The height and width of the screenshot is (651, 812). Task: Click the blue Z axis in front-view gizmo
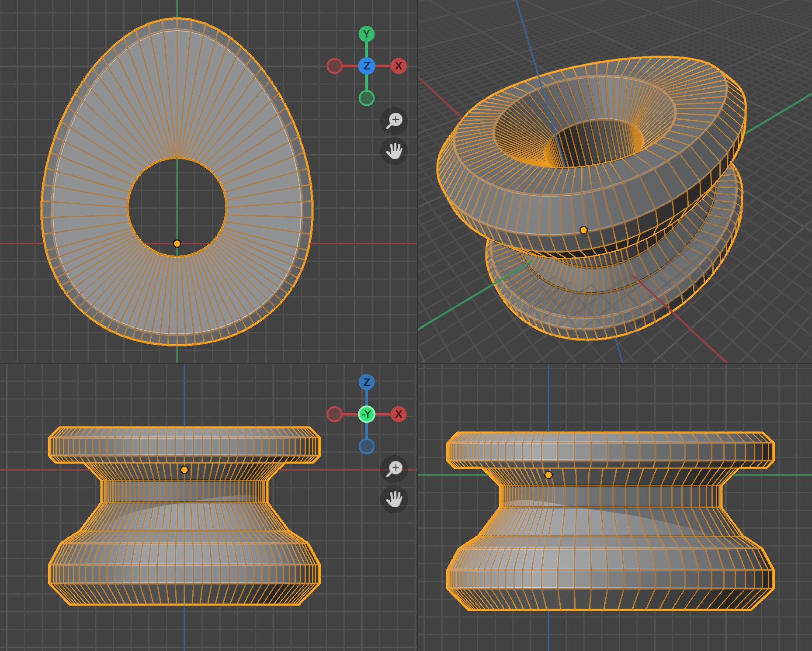point(366,382)
